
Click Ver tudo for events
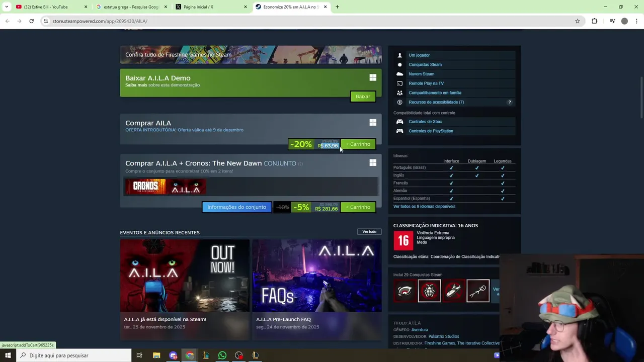(369, 232)
